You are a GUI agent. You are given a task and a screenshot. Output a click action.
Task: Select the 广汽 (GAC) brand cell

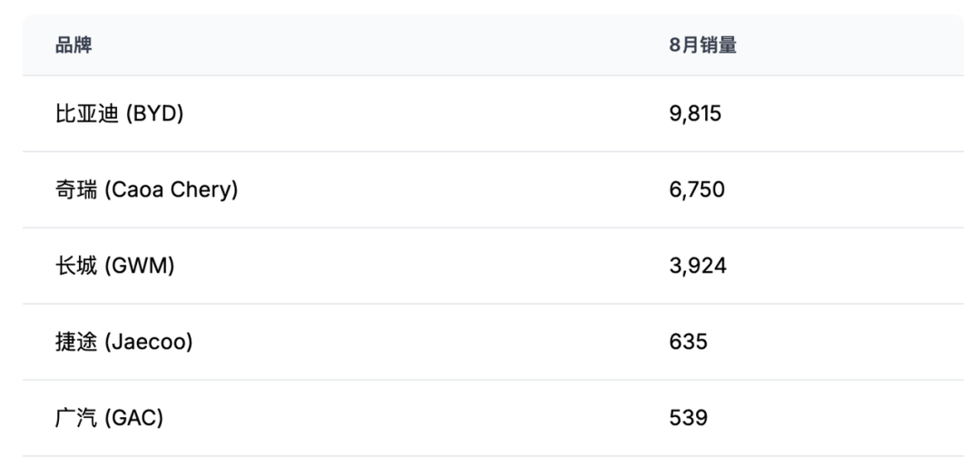(x=109, y=418)
